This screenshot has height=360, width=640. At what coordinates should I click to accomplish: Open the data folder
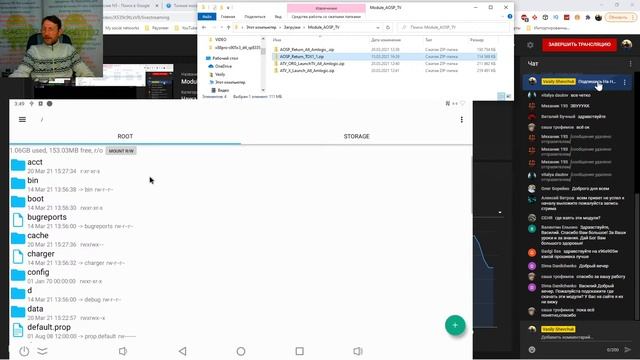(241, 313)
